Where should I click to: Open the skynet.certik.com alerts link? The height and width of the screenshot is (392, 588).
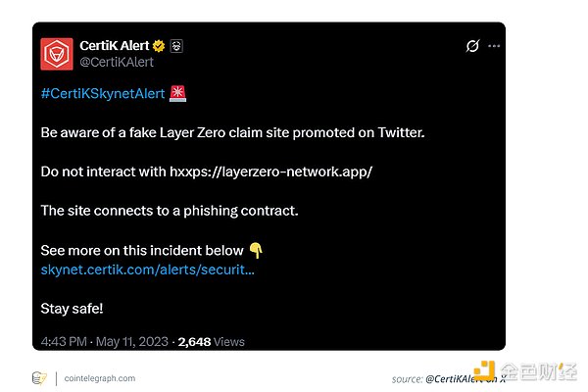[x=147, y=269]
